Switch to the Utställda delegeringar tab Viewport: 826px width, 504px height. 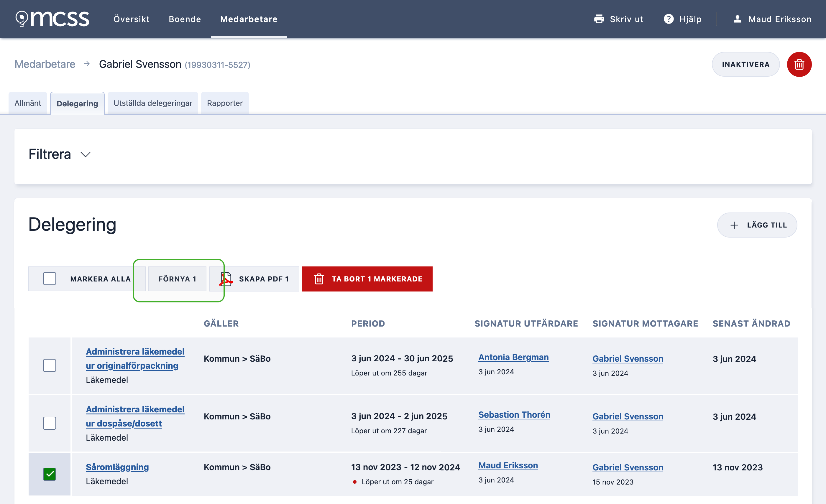tap(153, 103)
